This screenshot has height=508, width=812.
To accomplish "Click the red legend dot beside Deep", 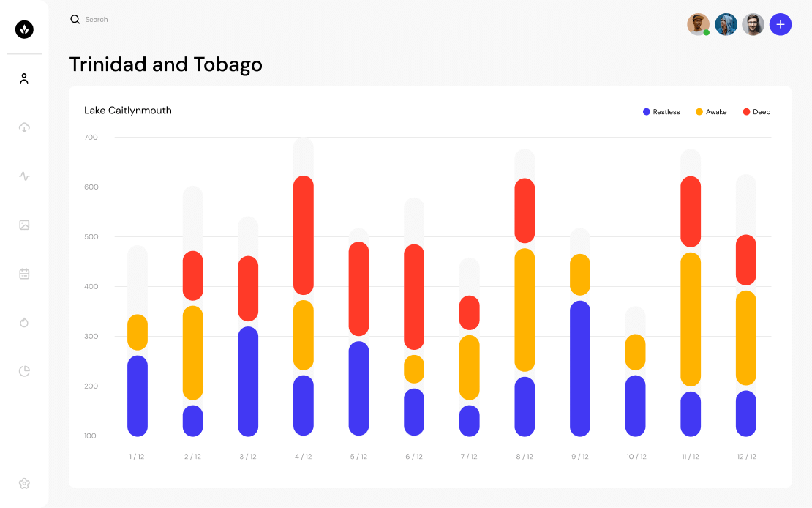I will pyautogui.click(x=746, y=112).
